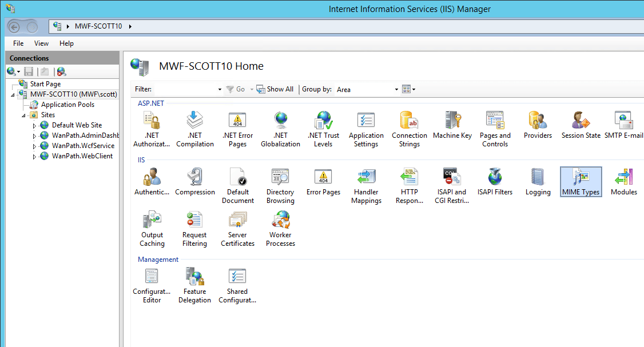Expand the Default Web Site node
This screenshot has height=347, width=644.
(34, 126)
